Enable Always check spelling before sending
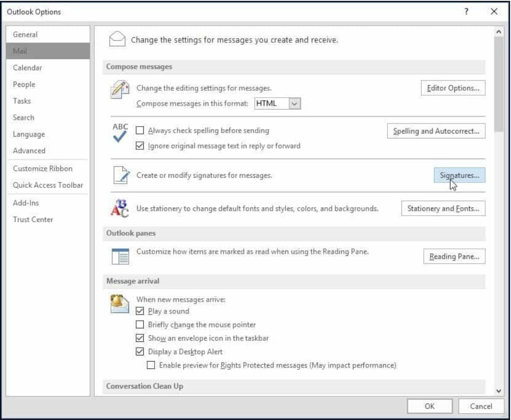This screenshot has height=420, width=511. (x=140, y=131)
